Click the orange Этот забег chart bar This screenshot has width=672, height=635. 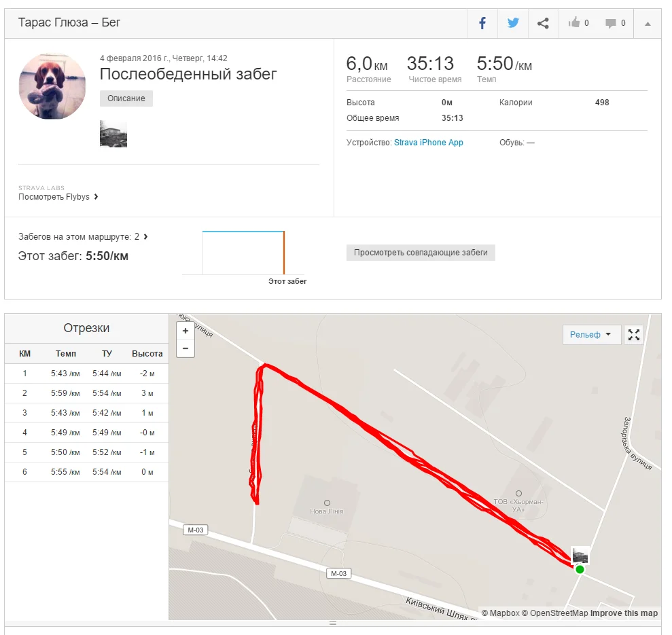click(x=284, y=253)
